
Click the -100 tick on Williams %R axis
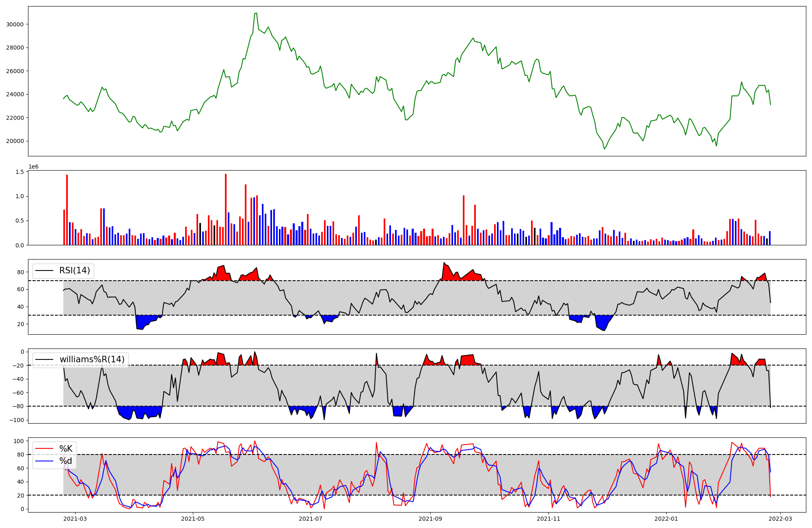pyautogui.click(x=16, y=420)
